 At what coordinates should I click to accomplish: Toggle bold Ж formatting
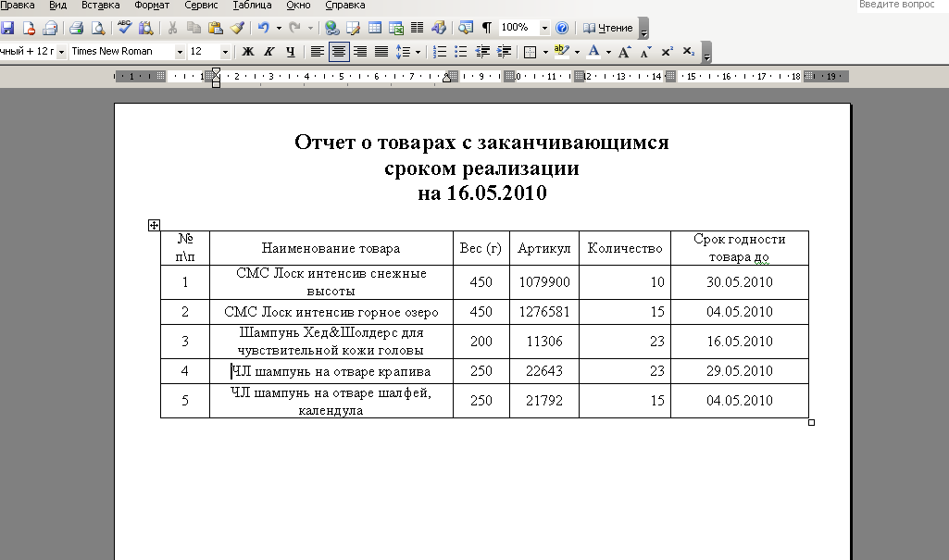pyautogui.click(x=247, y=52)
